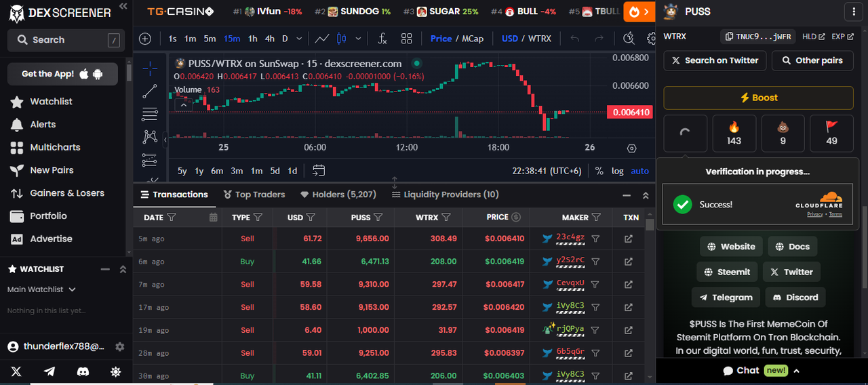The height and width of the screenshot is (385, 868).
Task: Copy the TNUC9...jWFR contract address
Action: pyautogui.click(x=758, y=37)
